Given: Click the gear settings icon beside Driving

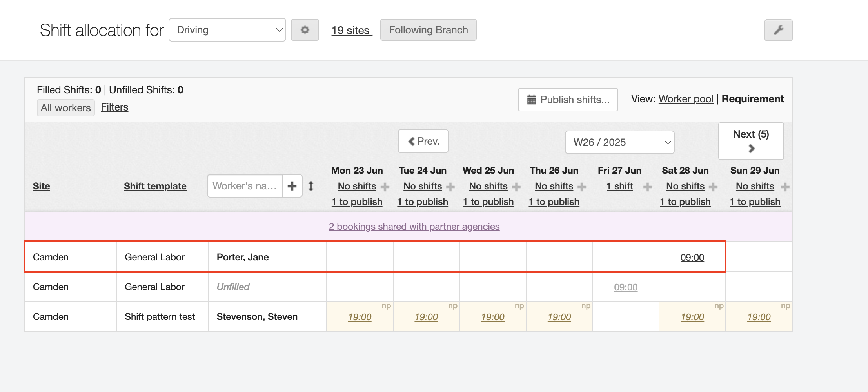Looking at the screenshot, I should click(x=305, y=30).
